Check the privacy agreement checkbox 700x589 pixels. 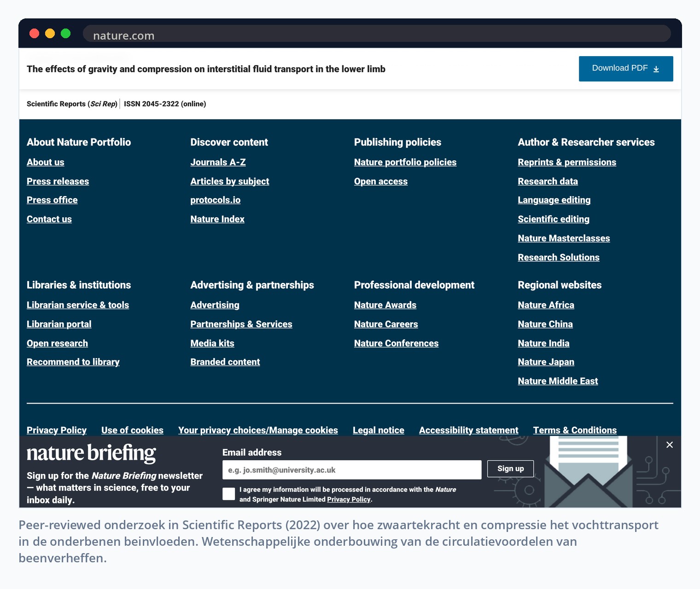[x=229, y=494]
